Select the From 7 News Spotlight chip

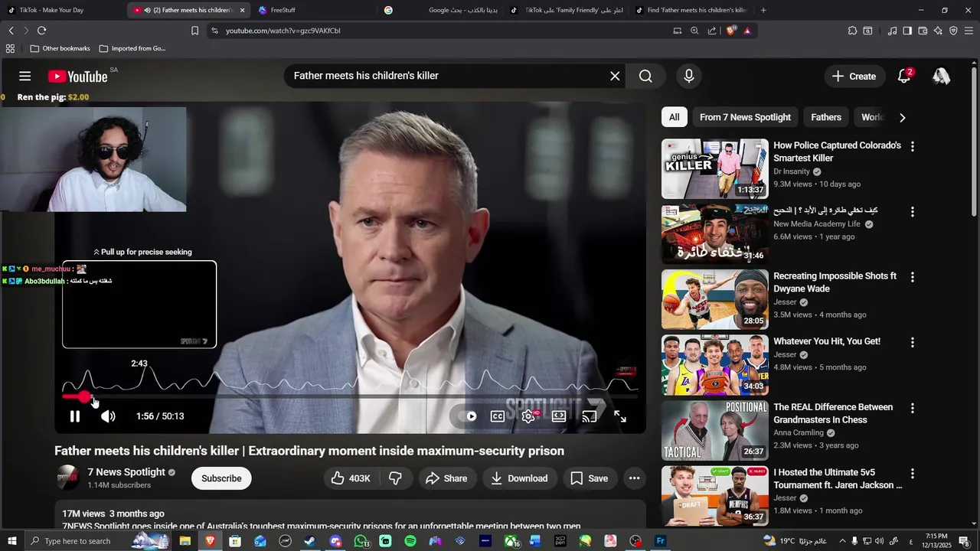coord(745,117)
